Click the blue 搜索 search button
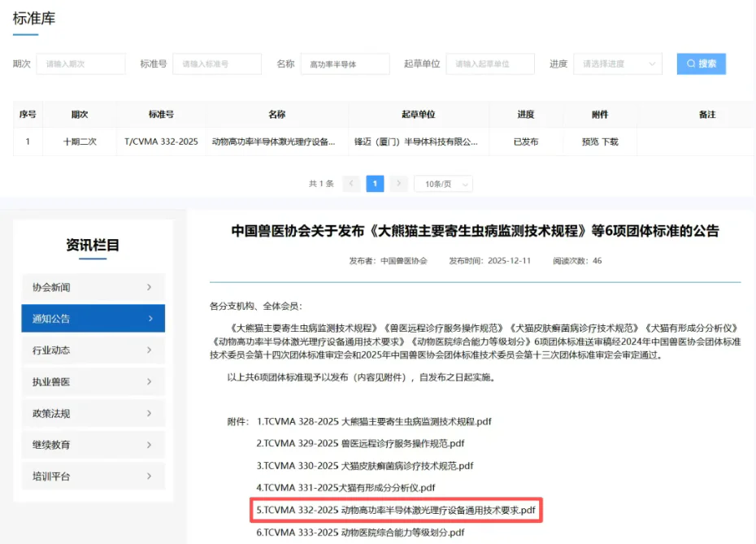Screen dimensions: 756x544 point(701,63)
